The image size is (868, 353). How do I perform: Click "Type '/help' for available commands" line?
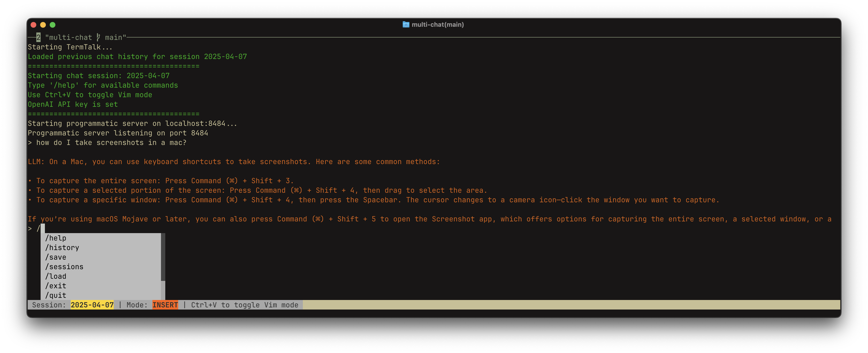click(103, 85)
